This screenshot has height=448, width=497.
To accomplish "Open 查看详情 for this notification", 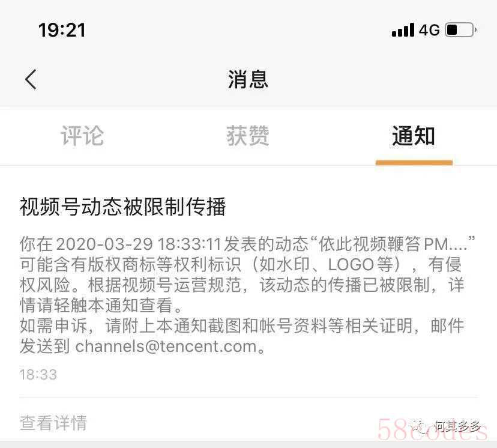I will coord(53,423).
